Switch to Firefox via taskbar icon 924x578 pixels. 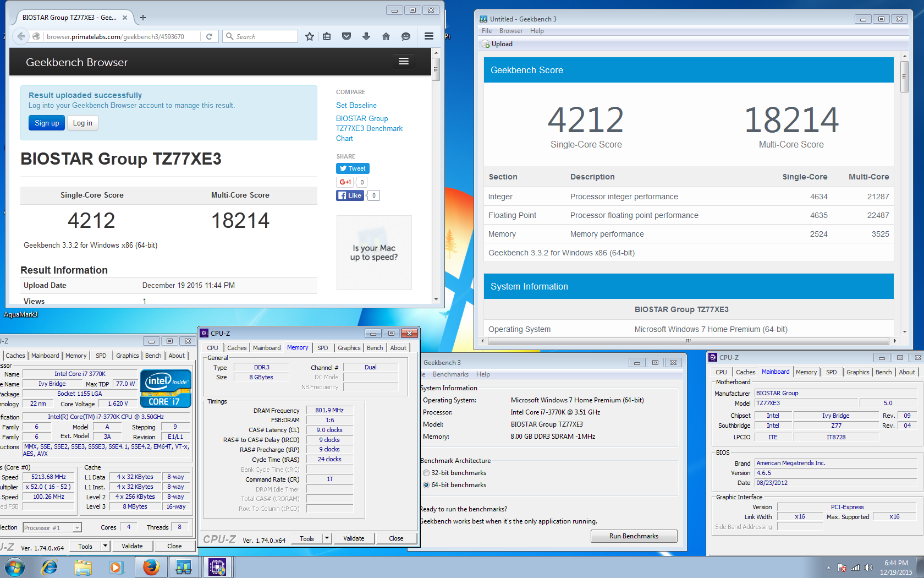(151, 567)
